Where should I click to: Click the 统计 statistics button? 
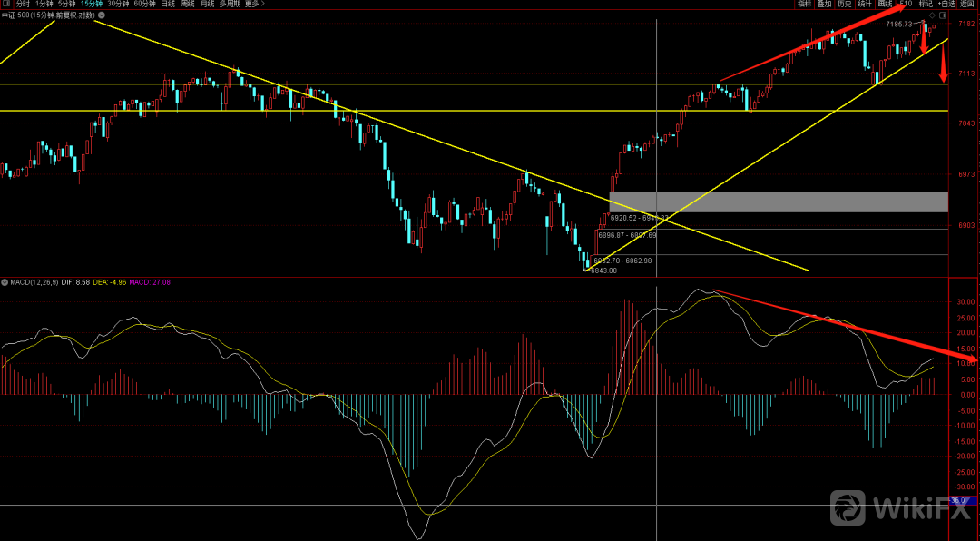(865, 5)
